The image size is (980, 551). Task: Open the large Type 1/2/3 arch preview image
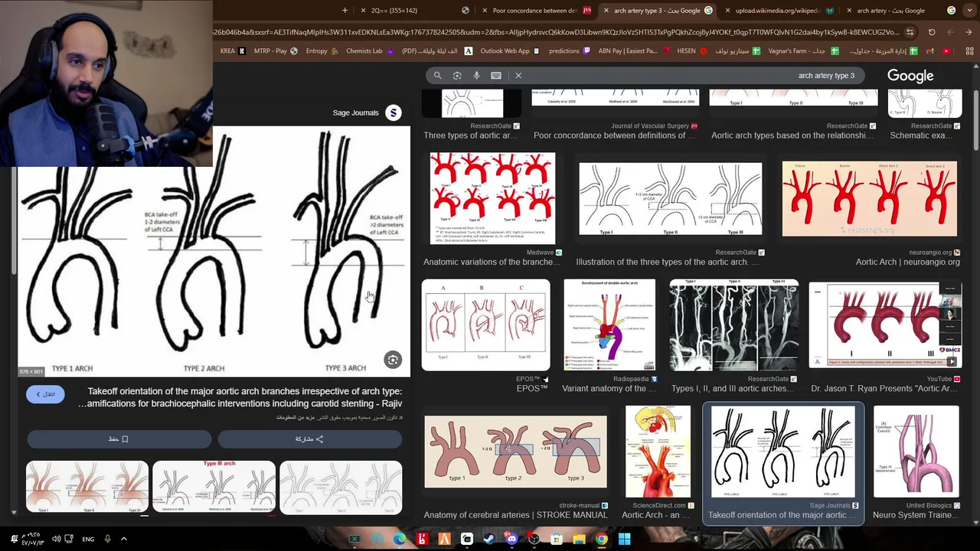point(214,253)
